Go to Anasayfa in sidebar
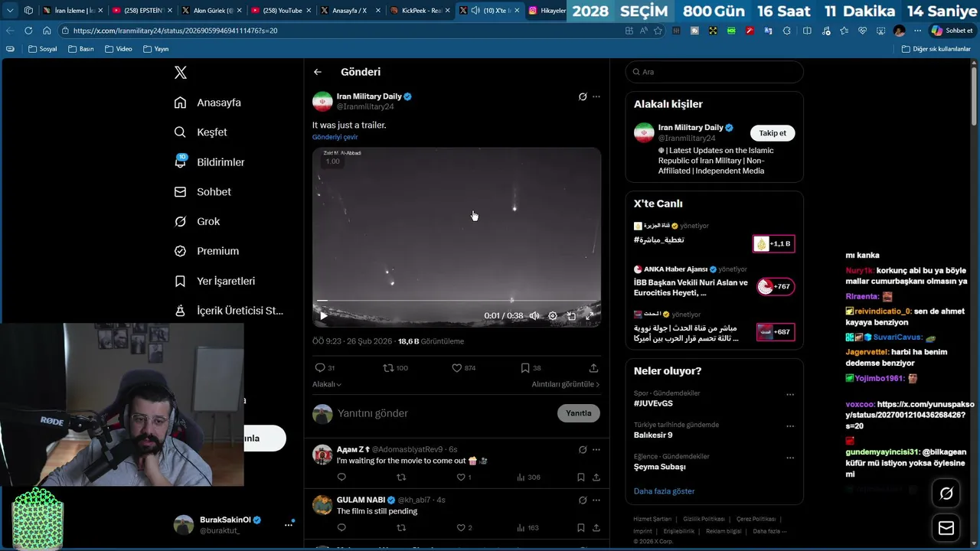 click(x=207, y=103)
